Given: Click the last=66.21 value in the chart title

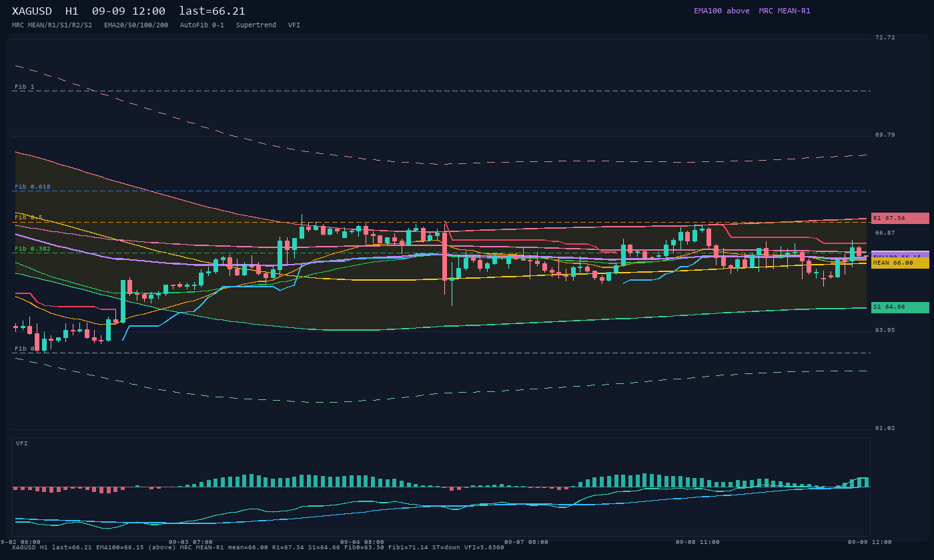Looking at the screenshot, I should [x=212, y=11].
